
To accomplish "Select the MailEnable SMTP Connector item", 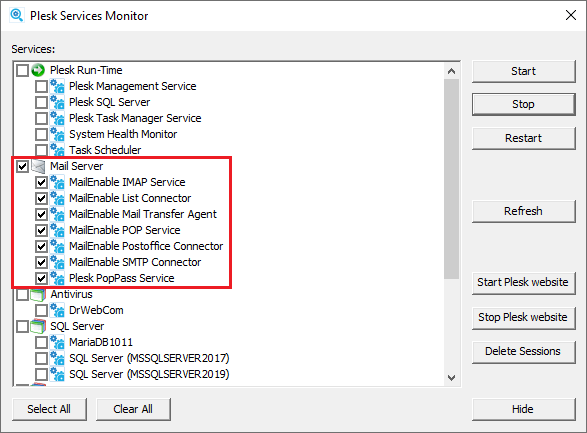I will click(135, 262).
